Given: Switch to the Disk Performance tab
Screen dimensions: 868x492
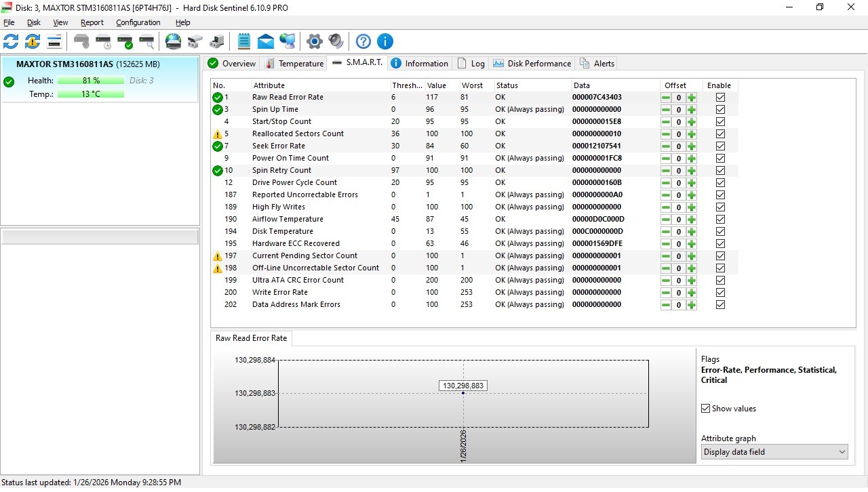Looking at the screenshot, I should (x=532, y=64).
